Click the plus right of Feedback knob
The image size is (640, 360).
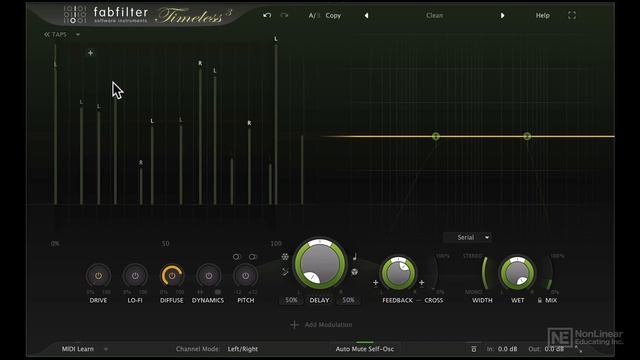tap(421, 282)
